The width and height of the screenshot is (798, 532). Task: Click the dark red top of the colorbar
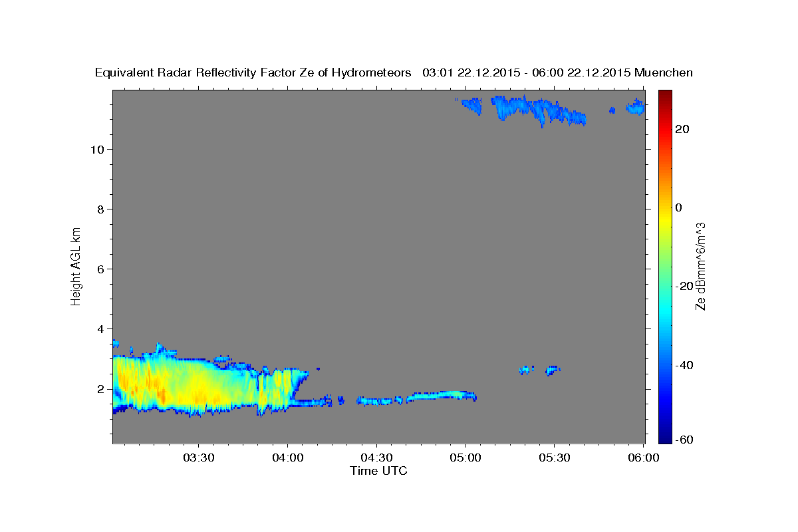click(665, 95)
